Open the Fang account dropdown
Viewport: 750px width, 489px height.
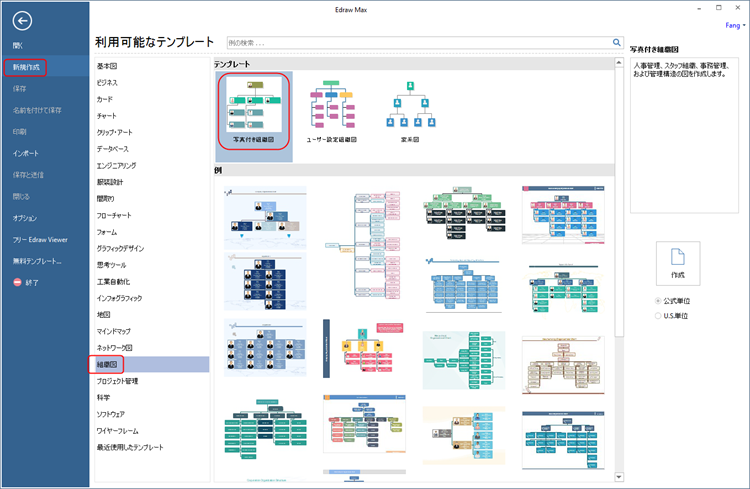735,25
